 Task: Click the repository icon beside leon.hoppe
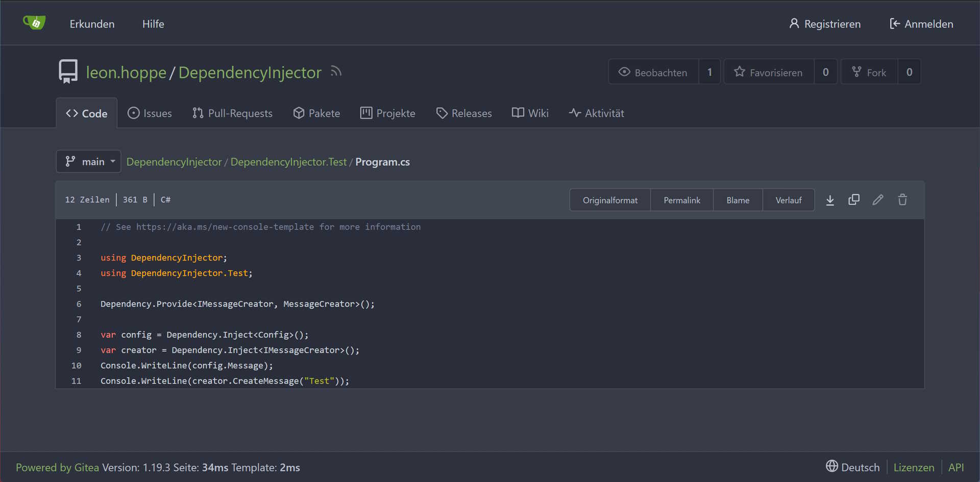68,71
